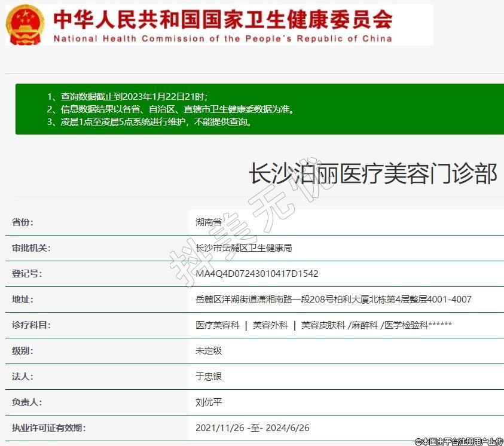This screenshot has width=504, height=446.
Task: Select the 省份 field label
Action: [23, 222]
